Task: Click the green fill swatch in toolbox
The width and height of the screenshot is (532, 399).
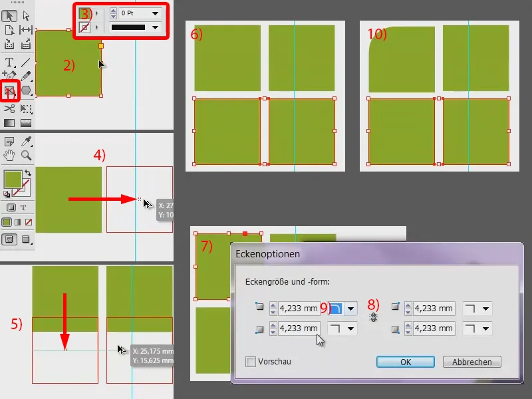Action: coord(13,179)
